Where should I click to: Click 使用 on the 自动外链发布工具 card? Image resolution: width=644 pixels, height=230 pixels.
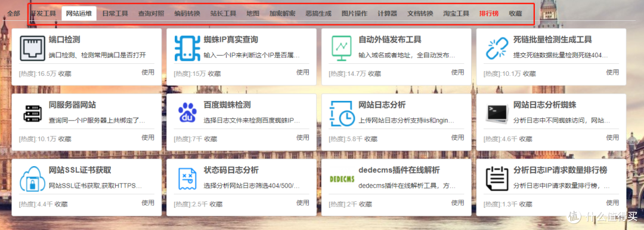(x=458, y=72)
